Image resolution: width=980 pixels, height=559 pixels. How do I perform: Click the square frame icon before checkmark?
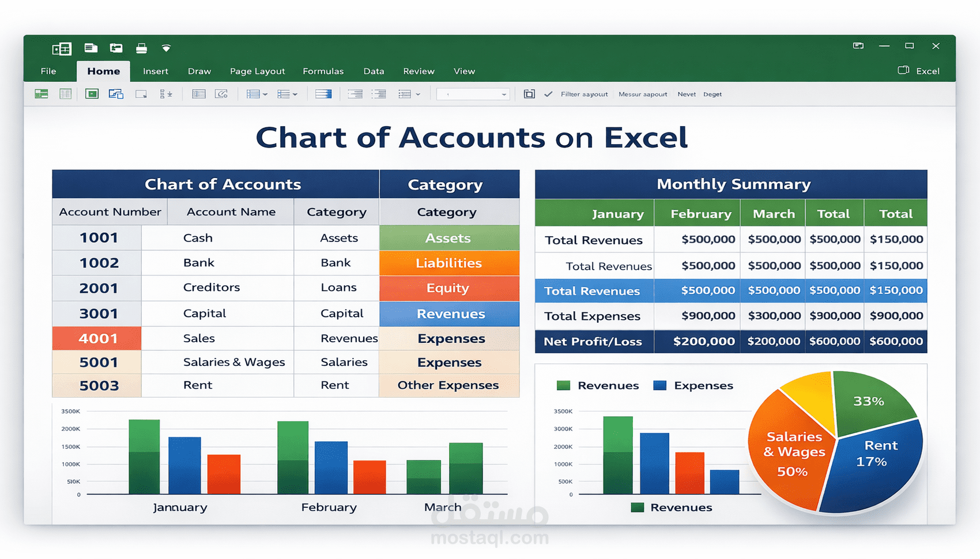(529, 94)
